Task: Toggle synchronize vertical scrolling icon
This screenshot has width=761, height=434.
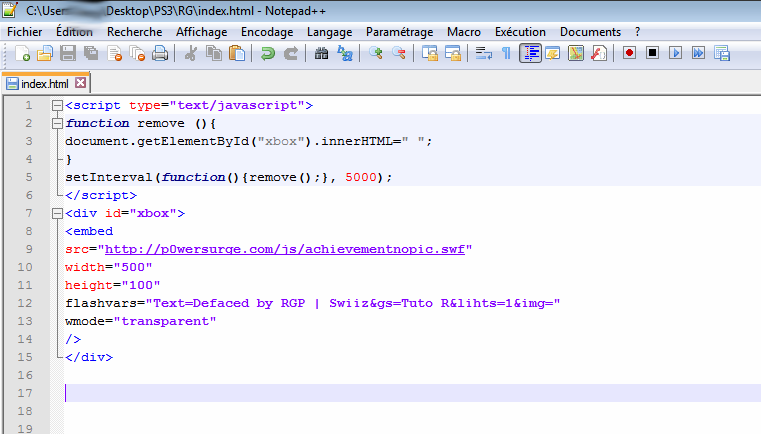Action: [x=430, y=53]
